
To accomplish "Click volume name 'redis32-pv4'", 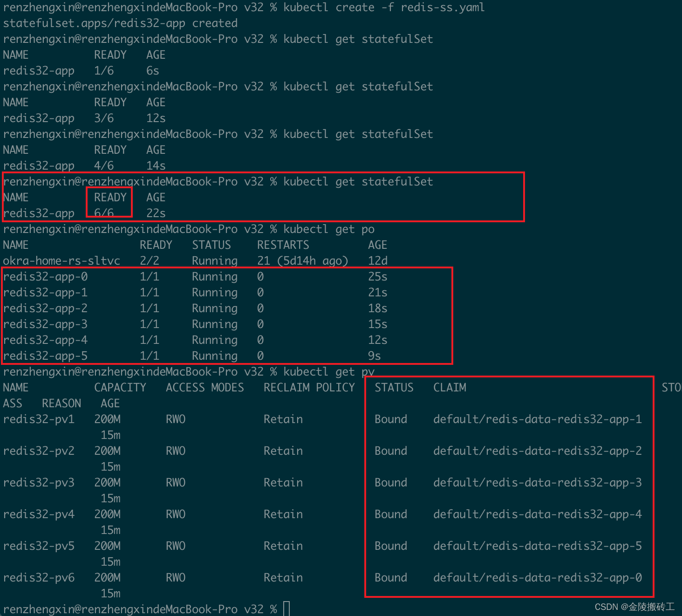I will pyautogui.click(x=39, y=514).
